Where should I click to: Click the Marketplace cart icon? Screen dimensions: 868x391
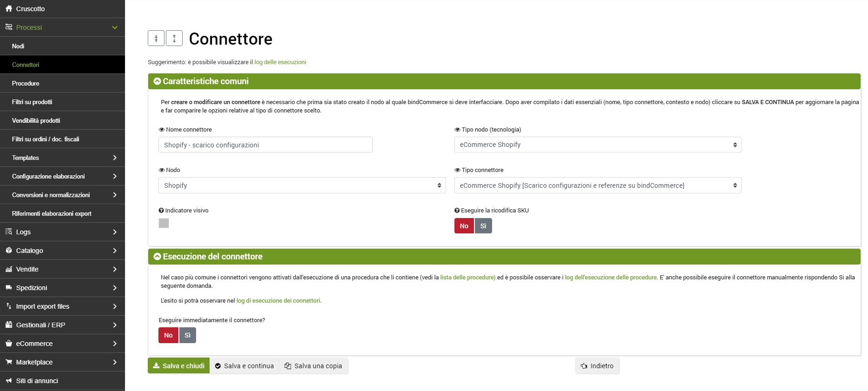pos(9,362)
